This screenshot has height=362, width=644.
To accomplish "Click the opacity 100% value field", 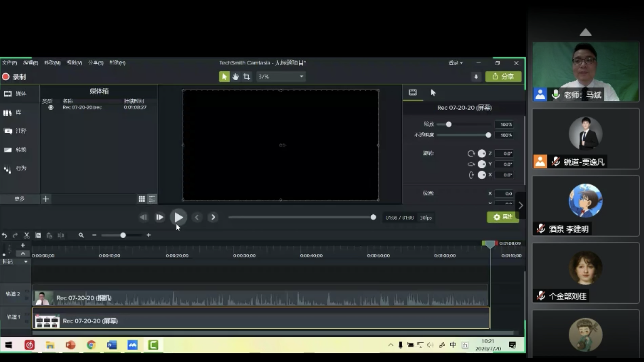I will (504, 135).
